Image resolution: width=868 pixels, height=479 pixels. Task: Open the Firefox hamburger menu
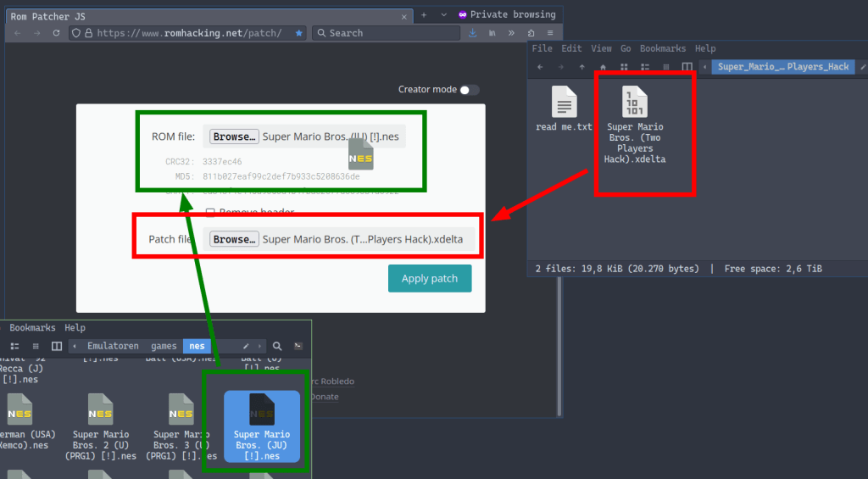[x=550, y=33]
